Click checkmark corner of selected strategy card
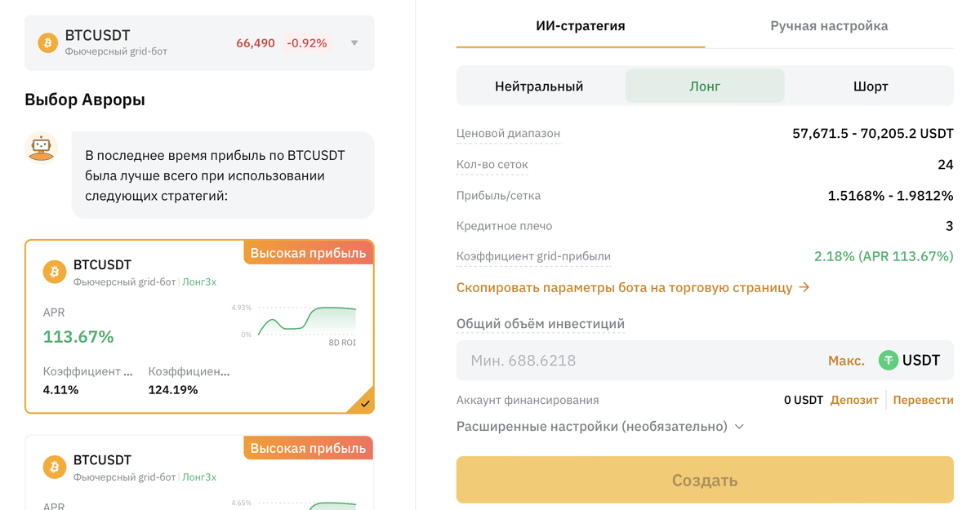The height and width of the screenshot is (510, 980). coord(365,403)
